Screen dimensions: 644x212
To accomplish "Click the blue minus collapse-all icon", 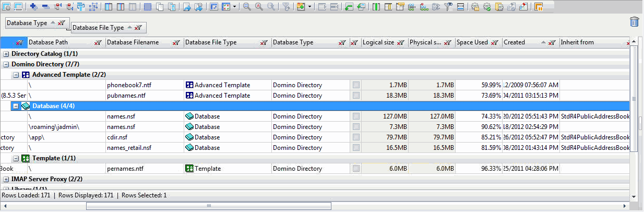I will [x=45, y=7].
